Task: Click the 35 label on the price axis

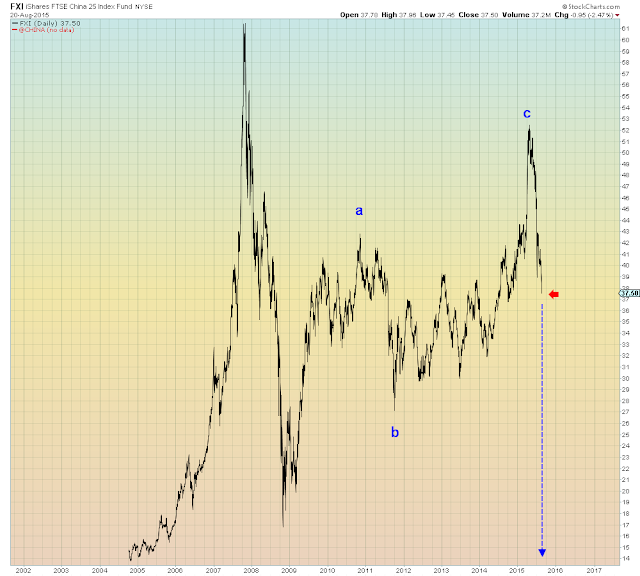Action: coord(625,322)
